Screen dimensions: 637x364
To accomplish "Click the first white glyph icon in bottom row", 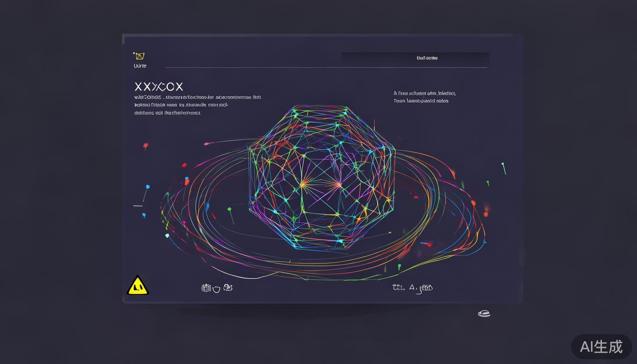I will 206,288.
